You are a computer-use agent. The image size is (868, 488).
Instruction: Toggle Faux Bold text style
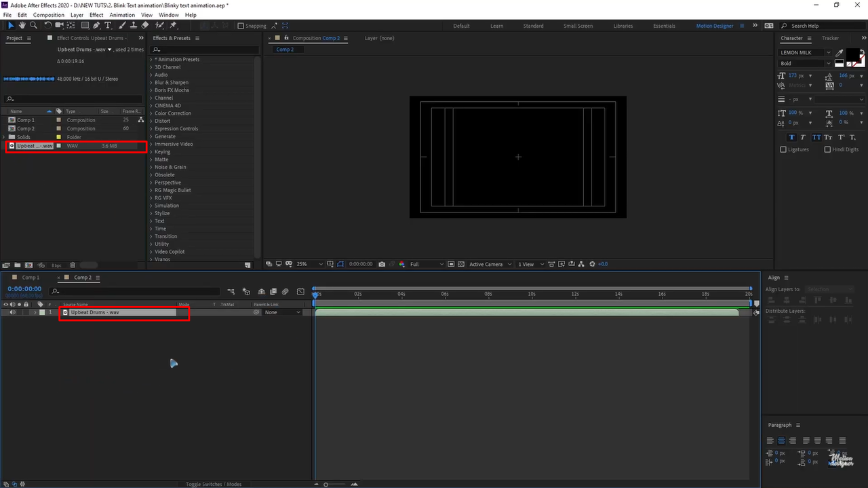[792, 137]
